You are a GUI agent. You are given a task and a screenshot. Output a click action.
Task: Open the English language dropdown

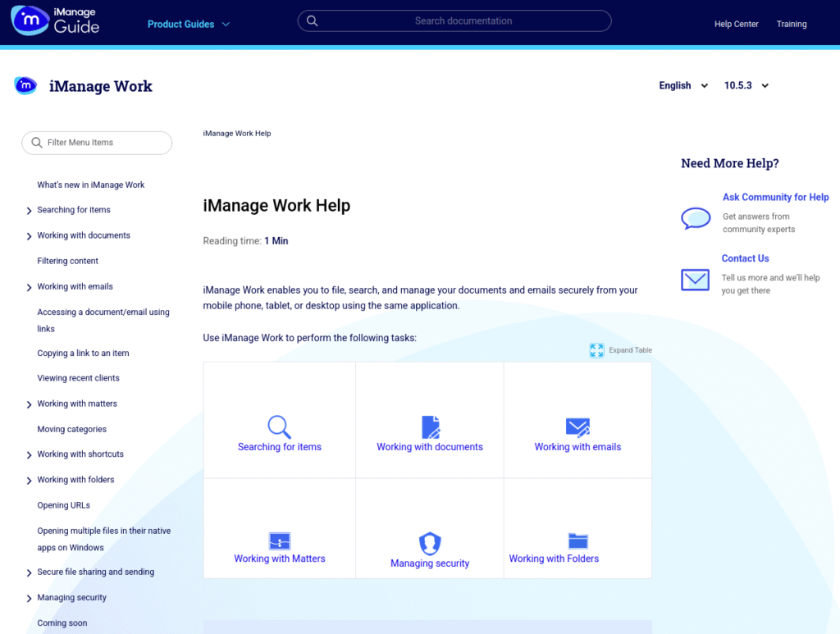[683, 85]
